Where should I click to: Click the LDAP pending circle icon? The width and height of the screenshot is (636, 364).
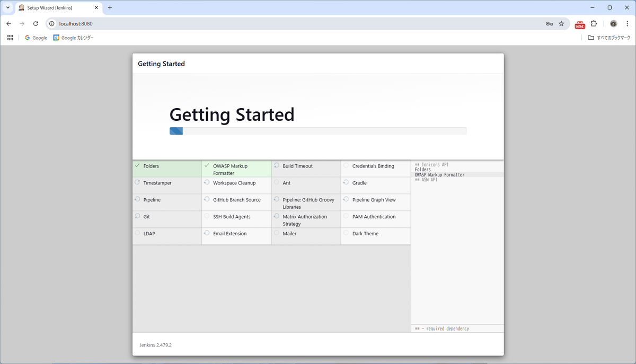click(x=137, y=233)
